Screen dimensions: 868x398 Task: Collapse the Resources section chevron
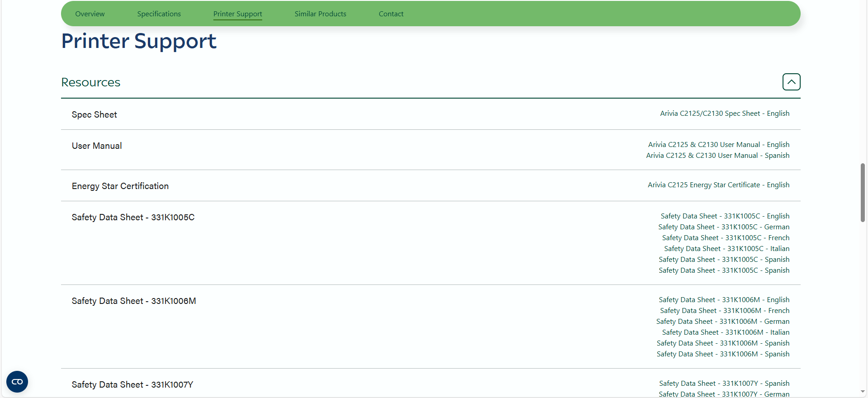(x=791, y=82)
